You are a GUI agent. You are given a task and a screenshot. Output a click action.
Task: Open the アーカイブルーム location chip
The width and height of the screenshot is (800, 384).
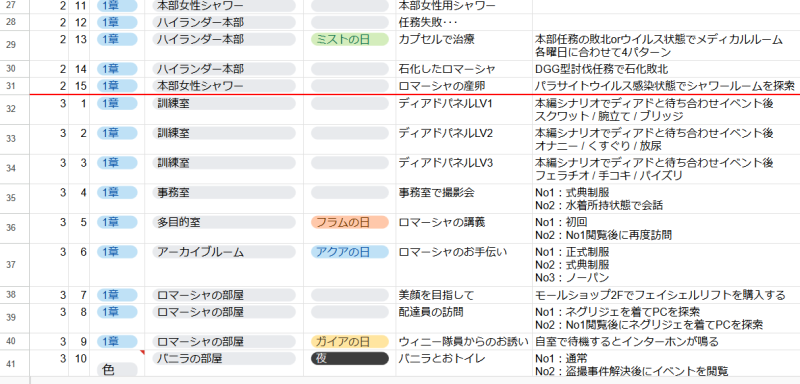pyautogui.click(x=224, y=252)
